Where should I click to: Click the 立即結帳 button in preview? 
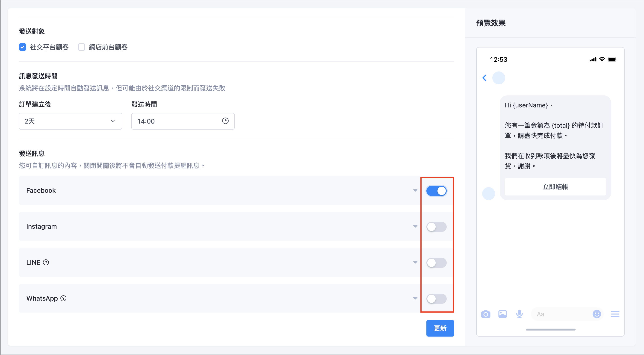[x=555, y=187]
